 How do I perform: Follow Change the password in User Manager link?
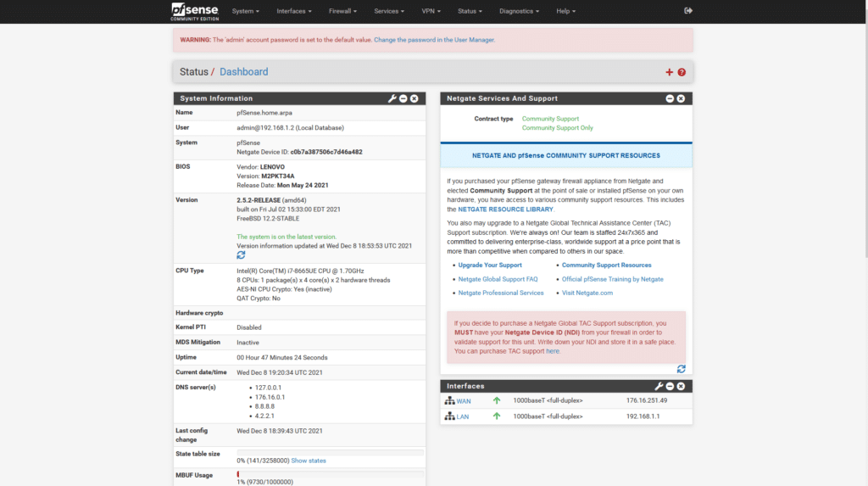(434, 40)
